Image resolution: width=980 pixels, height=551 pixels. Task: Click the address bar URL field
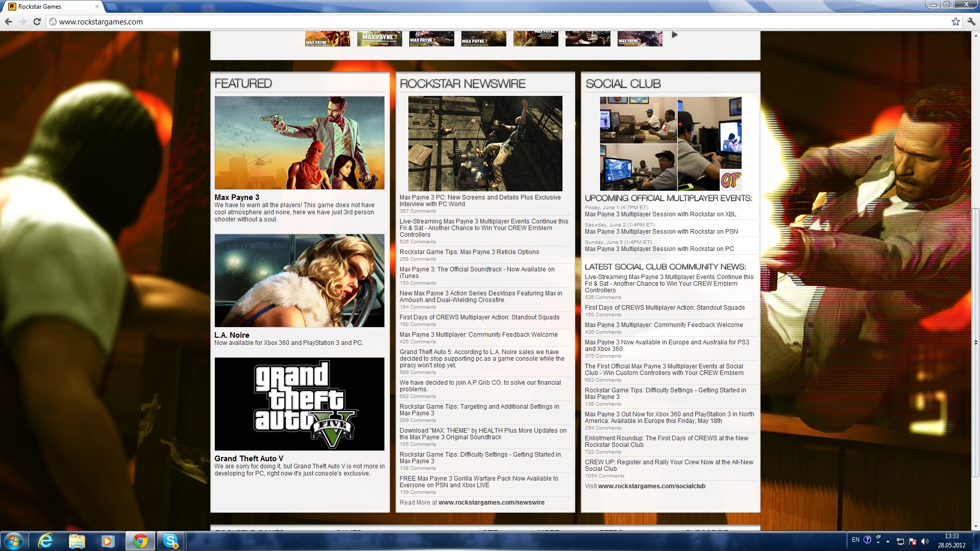[459, 22]
